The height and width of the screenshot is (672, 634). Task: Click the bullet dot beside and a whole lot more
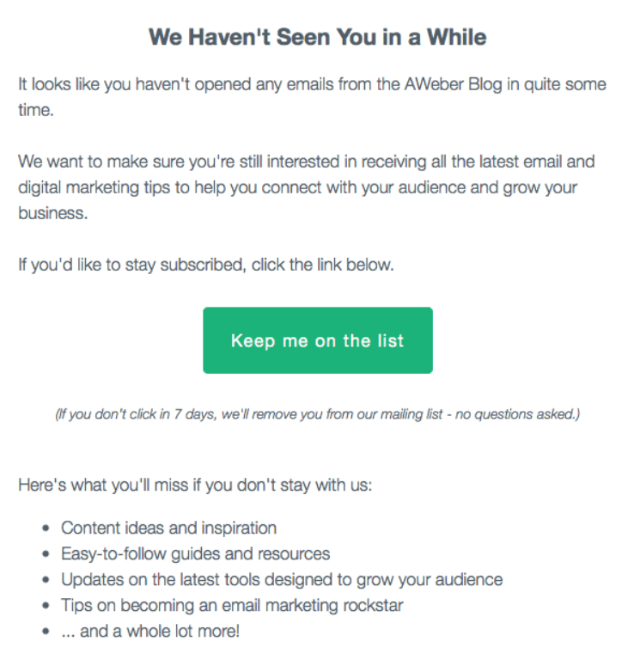pos(46,632)
